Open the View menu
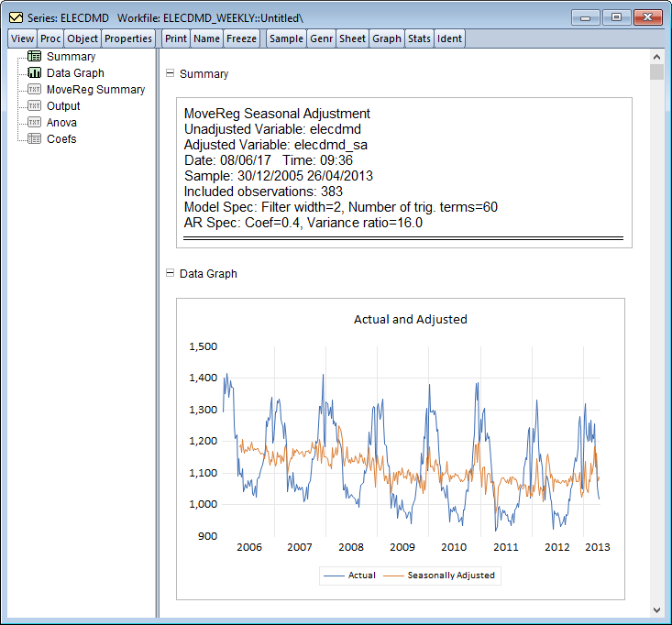 22,38
